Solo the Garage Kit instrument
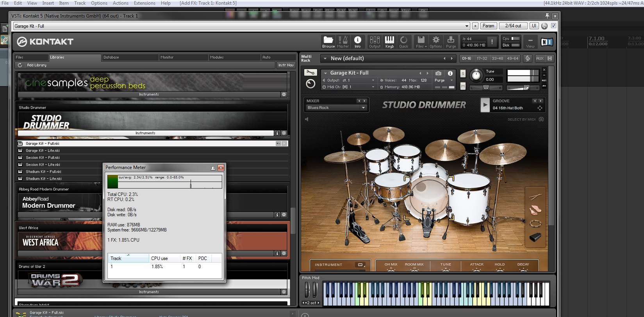The width and height of the screenshot is (644, 317). [463, 73]
